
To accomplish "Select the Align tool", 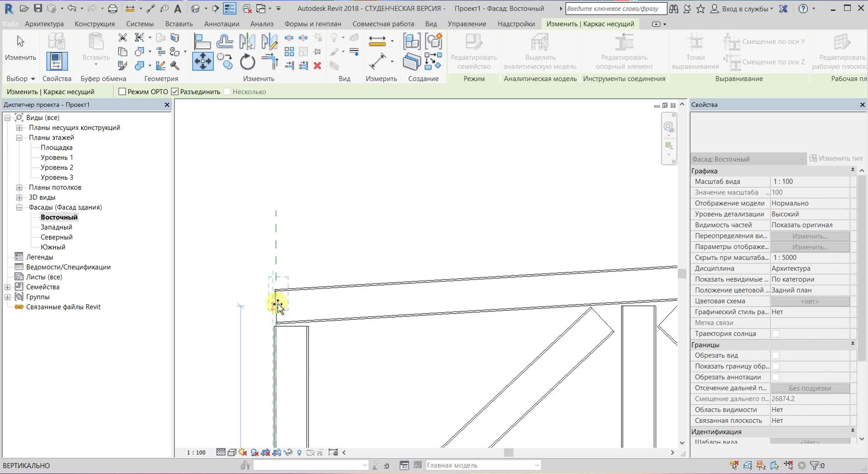I will click(x=202, y=41).
